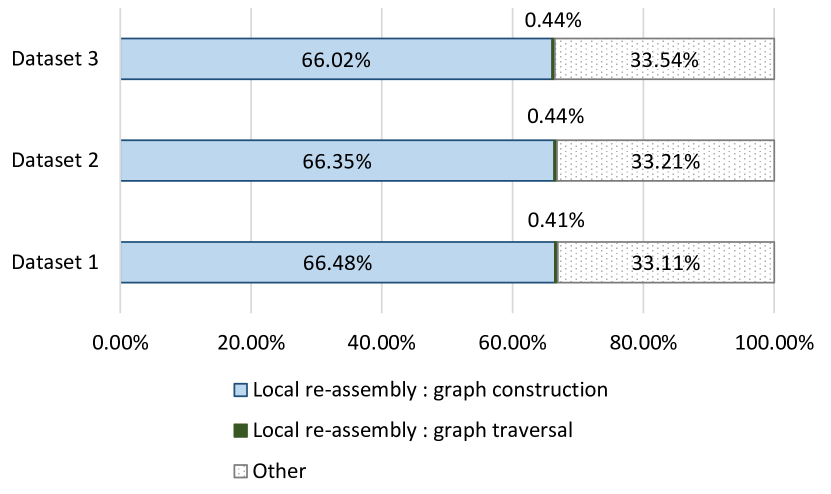Viewport: 831px width, 494px height.
Task: Select the Dataset 1 category axis label
Action: pos(54,263)
